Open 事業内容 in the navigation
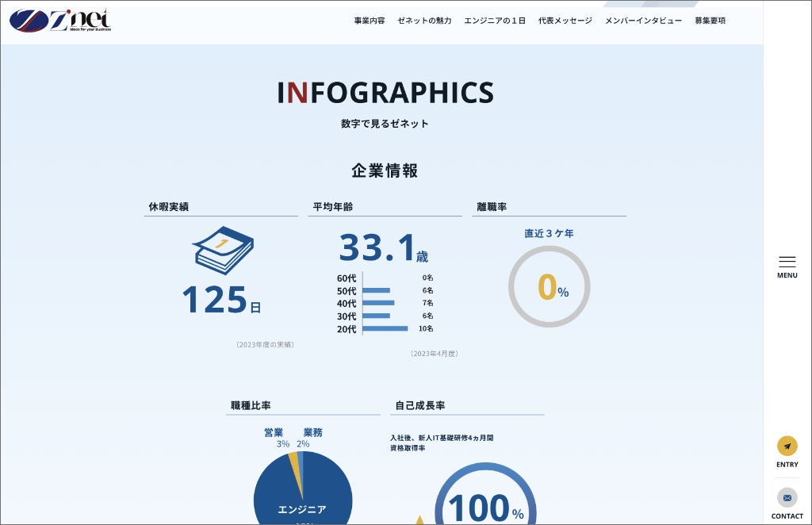 [x=370, y=21]
